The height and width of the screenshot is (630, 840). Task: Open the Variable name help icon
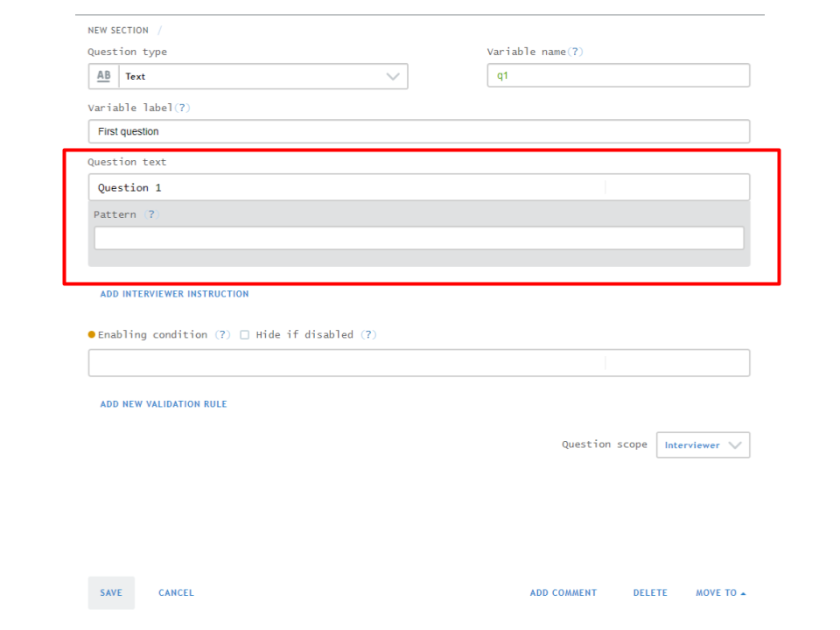[576, 52]
